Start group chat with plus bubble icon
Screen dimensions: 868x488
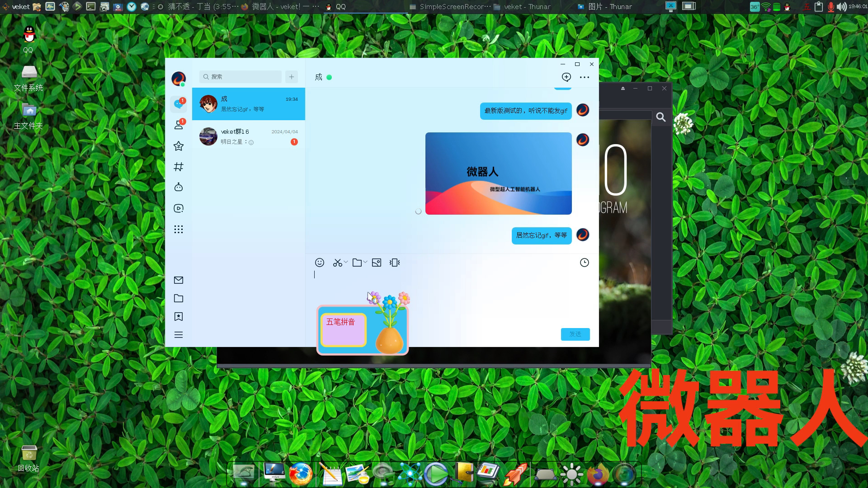566,77
